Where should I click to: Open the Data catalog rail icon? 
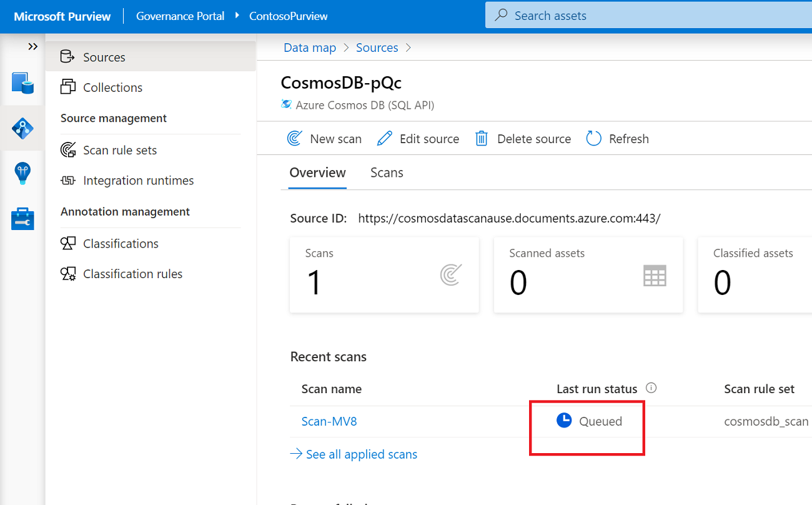tap(22, 82)
